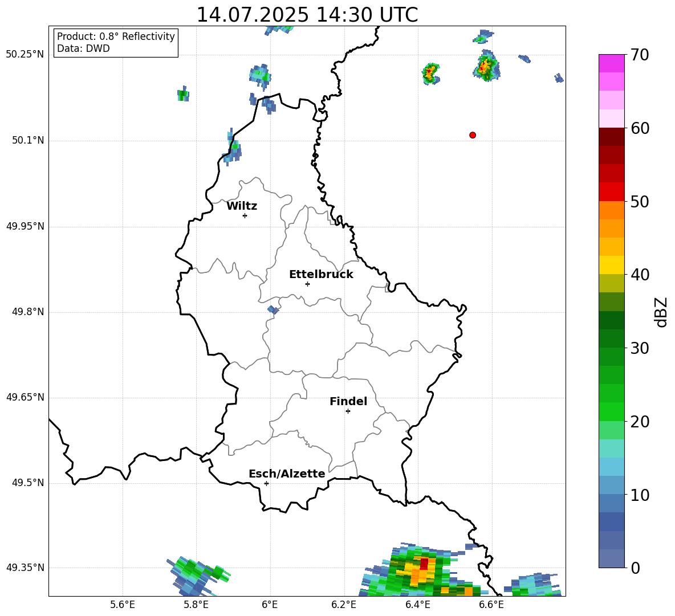The image size is (675, 616).
Task: Click the 60 tick on the colorbar
Action: tap(640, 128)
